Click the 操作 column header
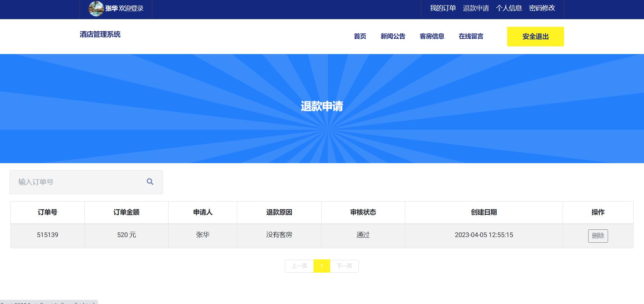Viewport: 644px width, 304px height. point(598,212)
